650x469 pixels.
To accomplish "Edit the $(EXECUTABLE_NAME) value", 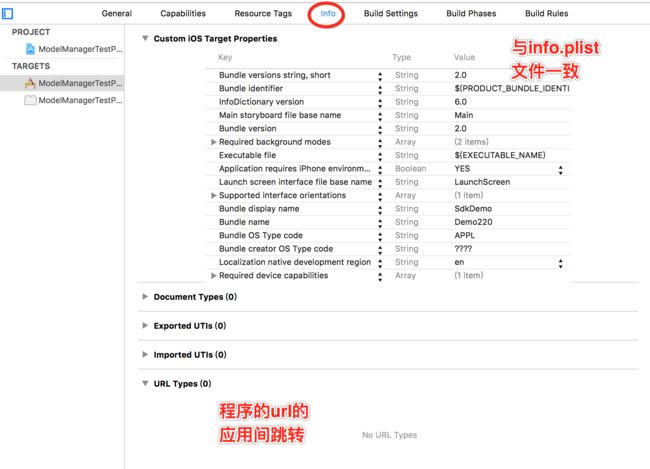I will [500, 155].
